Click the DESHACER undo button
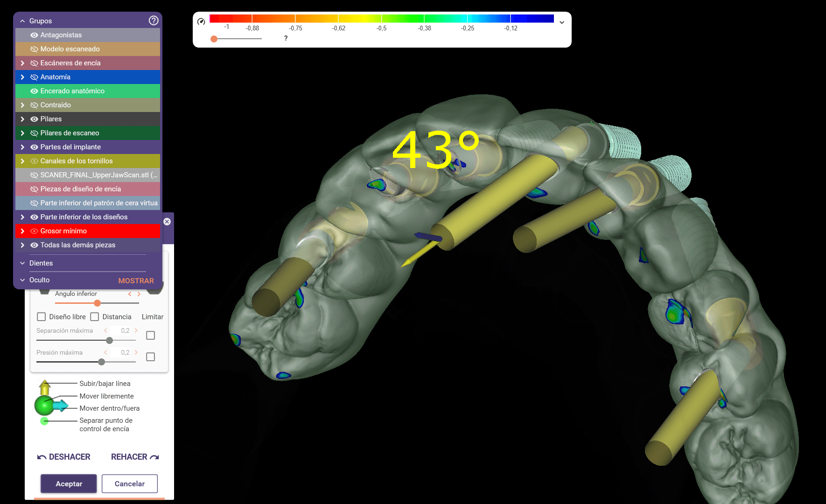 pos(64,457)
